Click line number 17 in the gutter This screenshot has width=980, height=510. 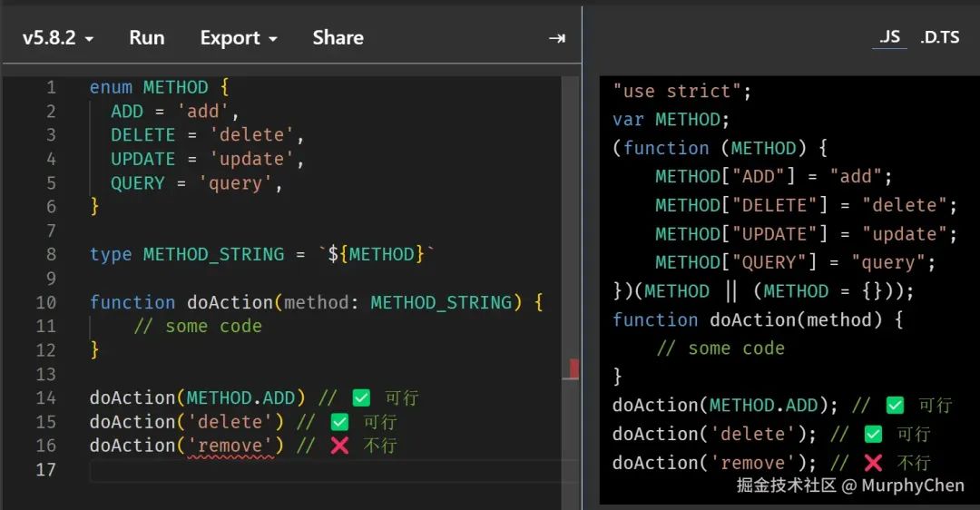coord(45,469)
